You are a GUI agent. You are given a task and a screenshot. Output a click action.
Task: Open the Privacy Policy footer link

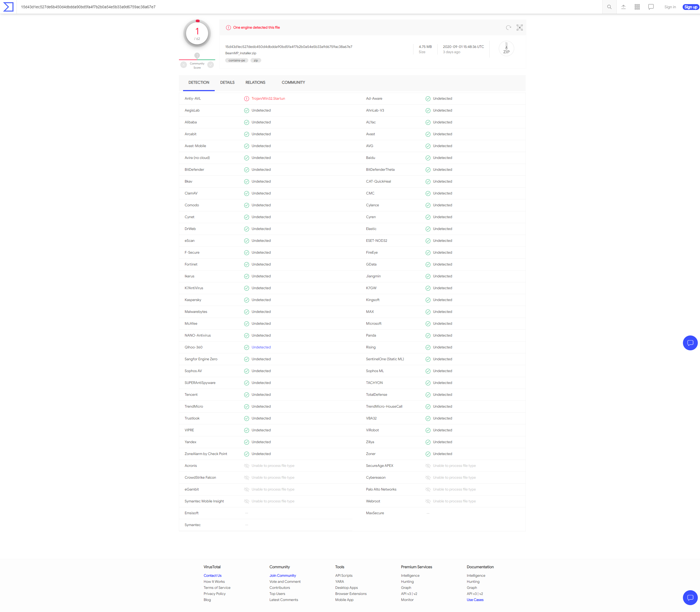point(214,594)
